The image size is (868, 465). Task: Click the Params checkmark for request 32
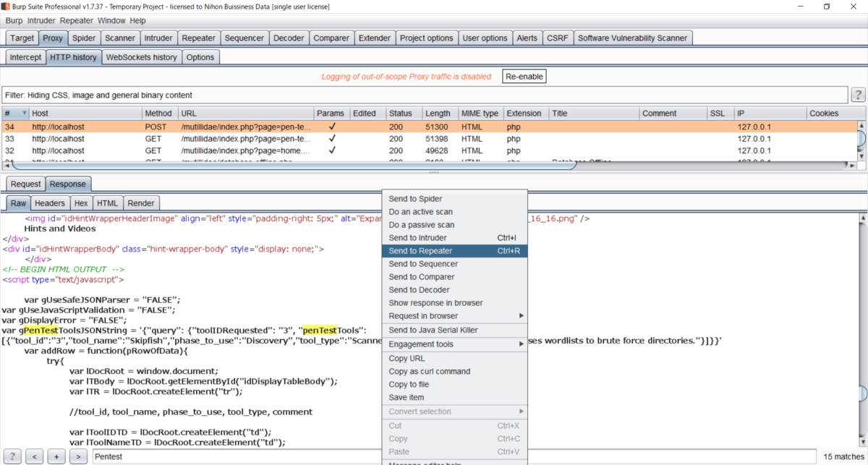(x=332, y=151)
